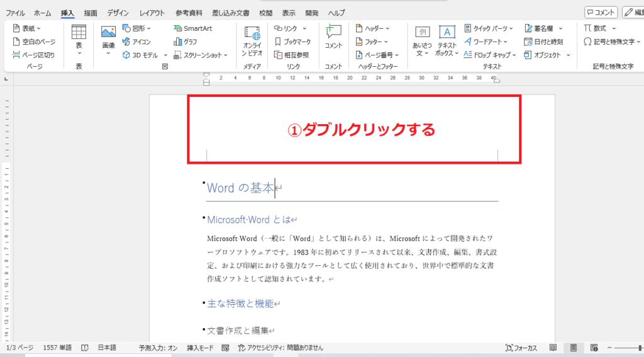The height and width of the screenshot is (357, 644).
Task: Open the 表 table insert menu
Action: [x=79, y=40]
